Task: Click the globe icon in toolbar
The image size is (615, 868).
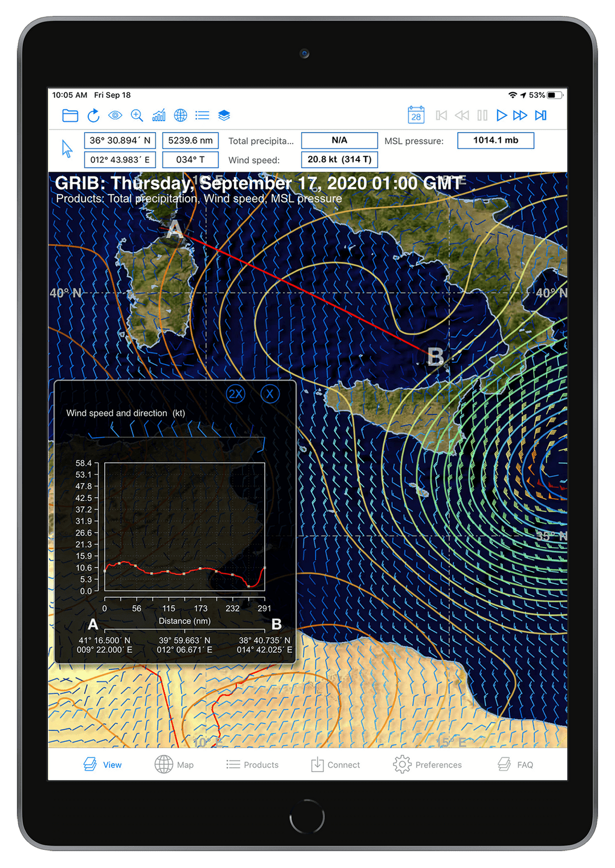Action: tap(181, 116)
